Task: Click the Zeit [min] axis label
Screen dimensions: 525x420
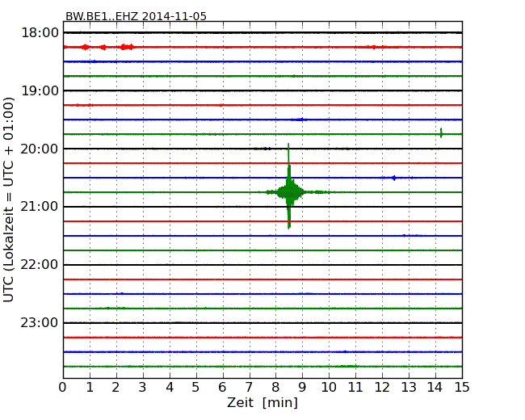Action: (262, 402)
